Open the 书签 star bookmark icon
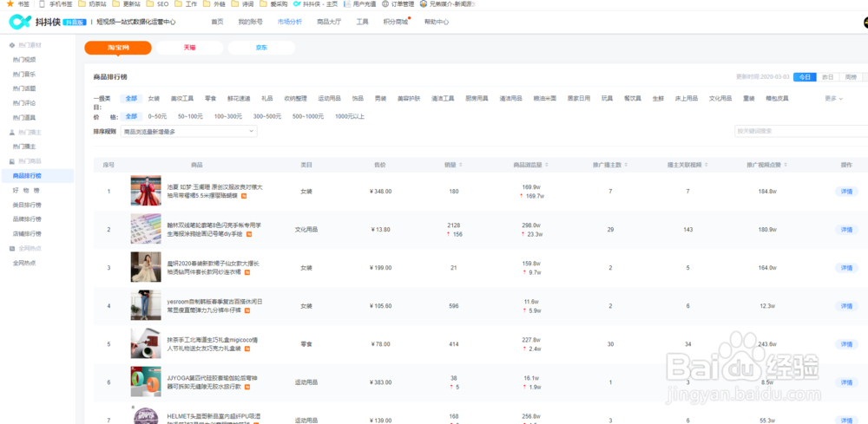This screenshot has width=868, height=424. tap(10, 3)
